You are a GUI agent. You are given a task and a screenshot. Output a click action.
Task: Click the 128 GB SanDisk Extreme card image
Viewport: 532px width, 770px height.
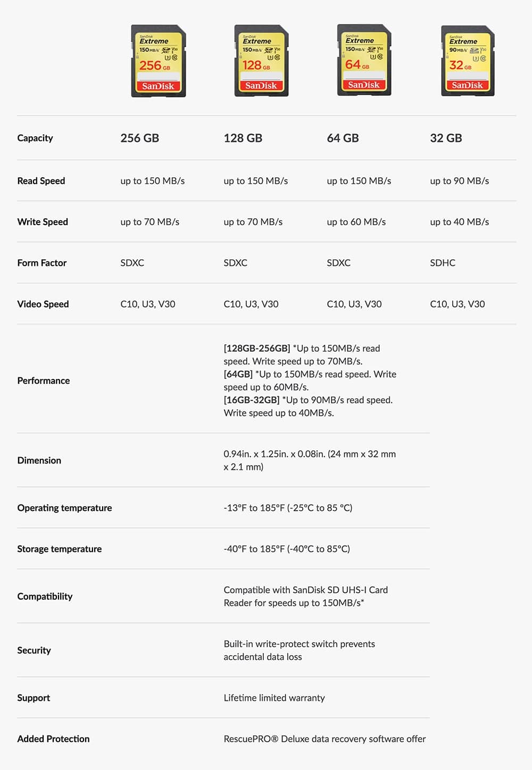[262, 61]
